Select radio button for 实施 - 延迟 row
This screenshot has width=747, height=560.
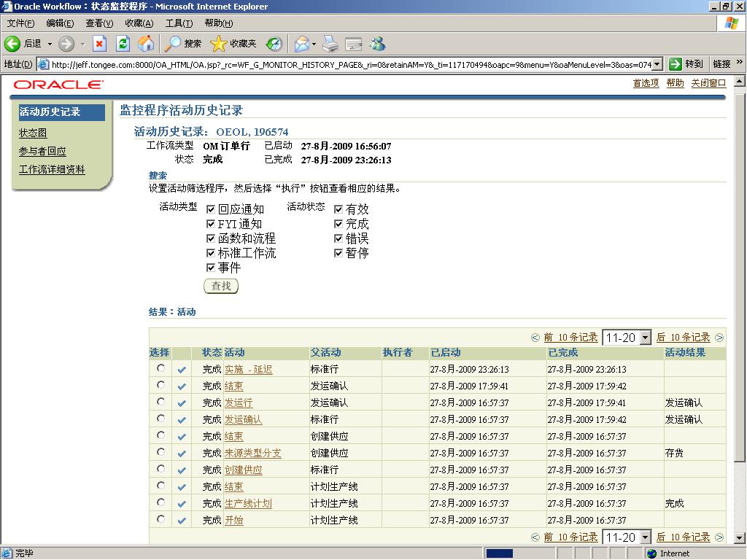tap(160, 368)
